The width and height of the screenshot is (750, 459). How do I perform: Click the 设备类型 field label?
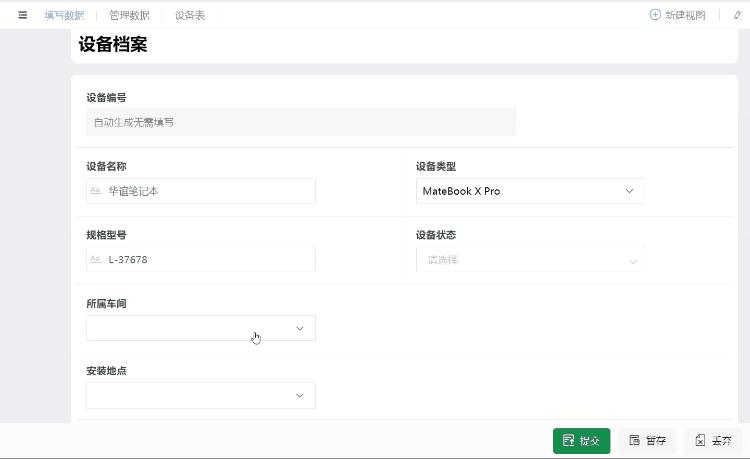coord(436,166)
